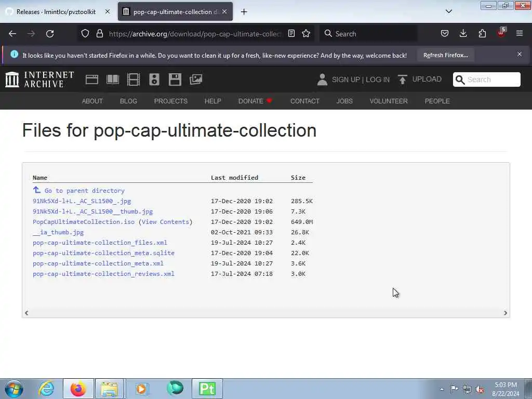Click Go to parent directory link

click(84, 191)
